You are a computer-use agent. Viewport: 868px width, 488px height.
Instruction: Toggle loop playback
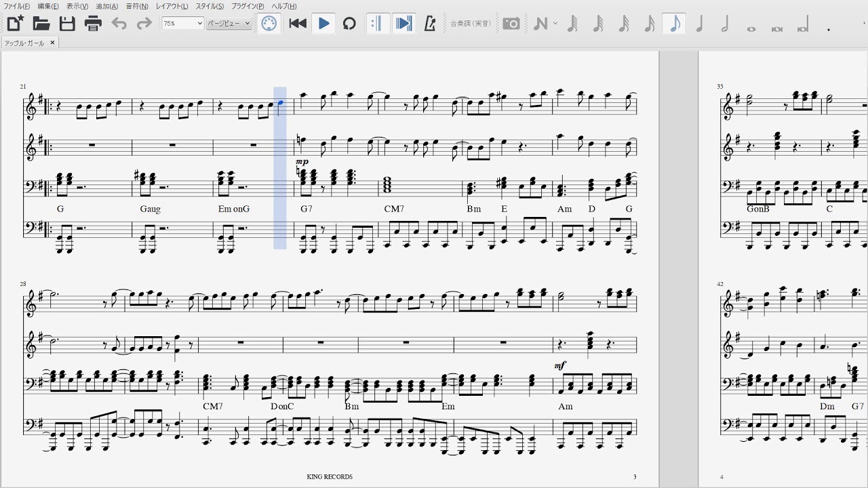coord(349,24)
